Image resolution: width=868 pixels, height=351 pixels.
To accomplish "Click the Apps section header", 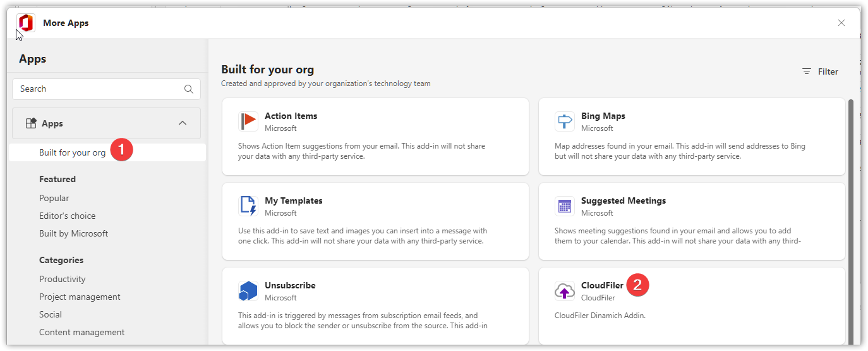I will (106, 123).
